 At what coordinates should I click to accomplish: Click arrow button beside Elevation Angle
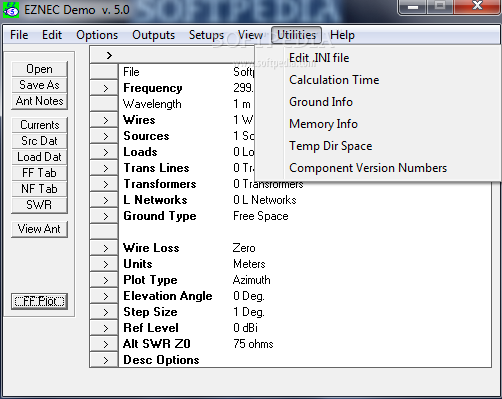pos(104,296)
